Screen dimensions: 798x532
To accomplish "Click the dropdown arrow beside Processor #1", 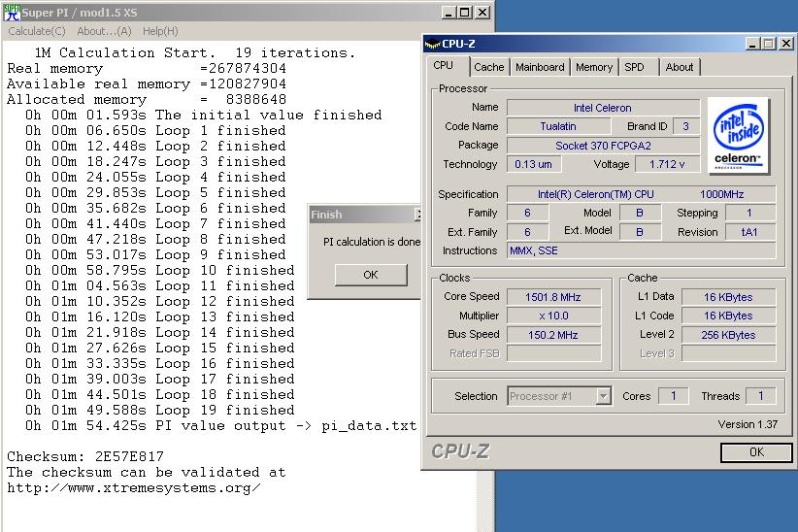I will pyautogui.click(x=603, y=396).
